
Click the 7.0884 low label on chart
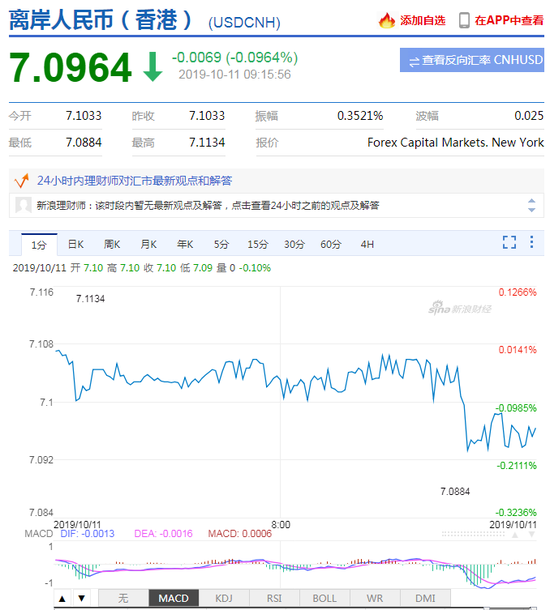pyautogui.click(x=455, y=491)
